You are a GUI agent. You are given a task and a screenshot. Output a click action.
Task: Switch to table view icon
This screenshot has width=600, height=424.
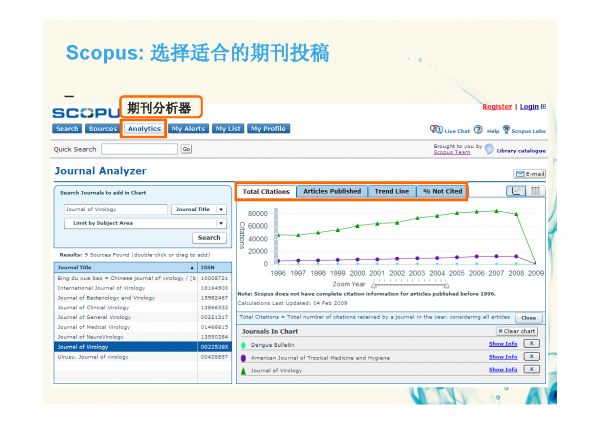pos(535,191)
